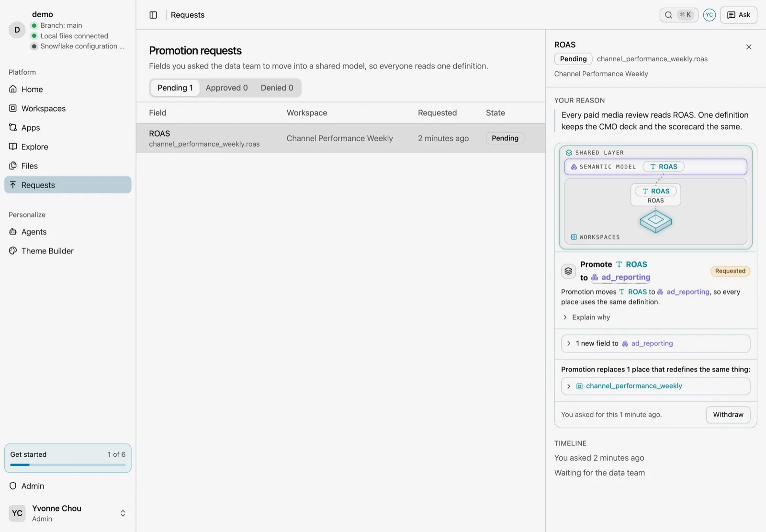Click the Home icon in sidebar
Screen dimensions: 766x532
click(x=13, y=89)
